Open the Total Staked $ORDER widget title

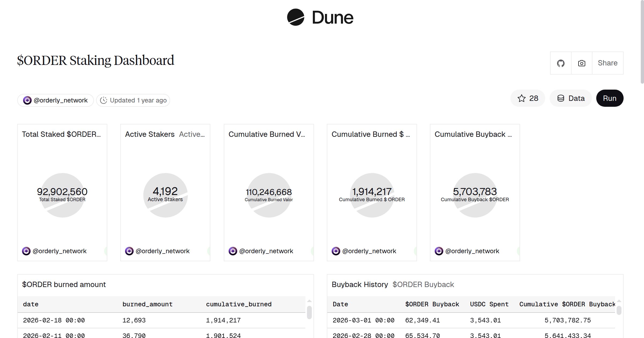62,134
